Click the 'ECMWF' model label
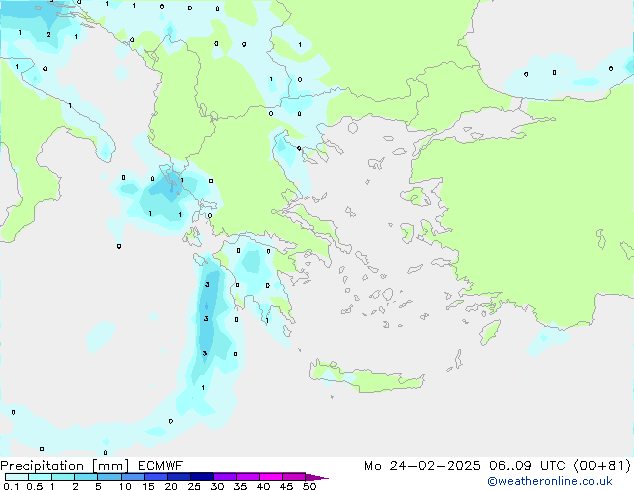This screenshot has height=490, width=634. click(x=160, y=466)
